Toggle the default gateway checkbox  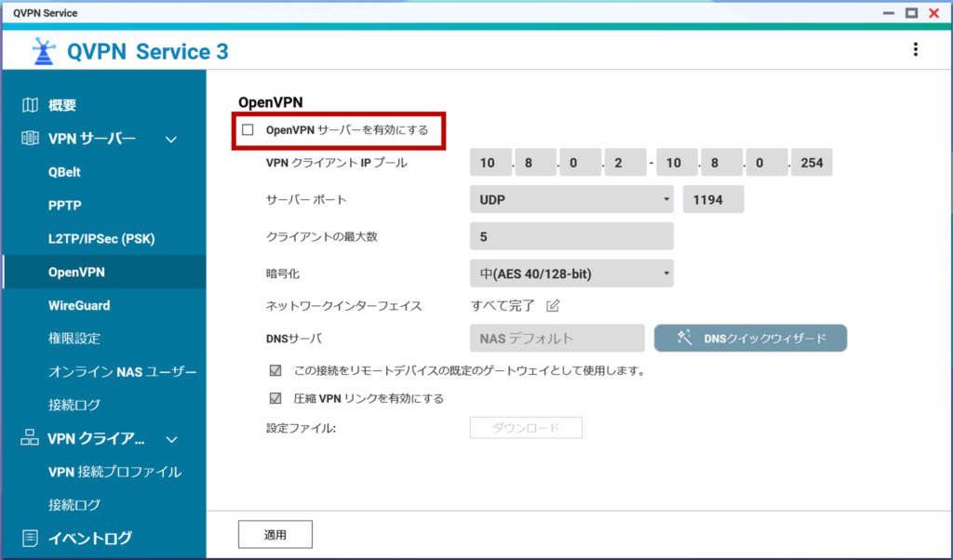coord(275,370)
